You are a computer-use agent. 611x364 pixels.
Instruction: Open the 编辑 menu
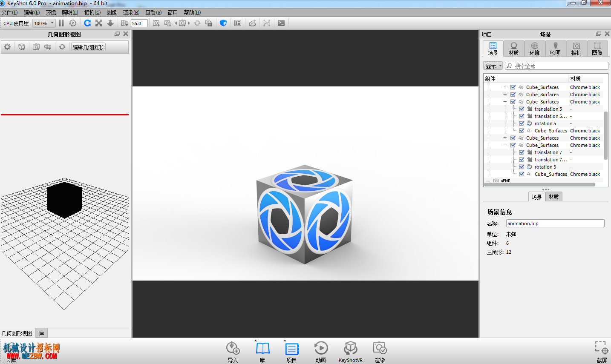point(32,12)
